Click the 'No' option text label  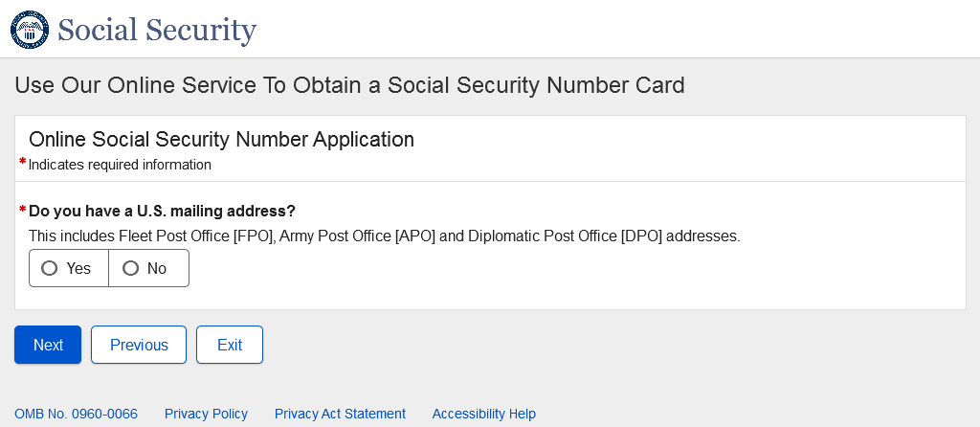(157, 269)
